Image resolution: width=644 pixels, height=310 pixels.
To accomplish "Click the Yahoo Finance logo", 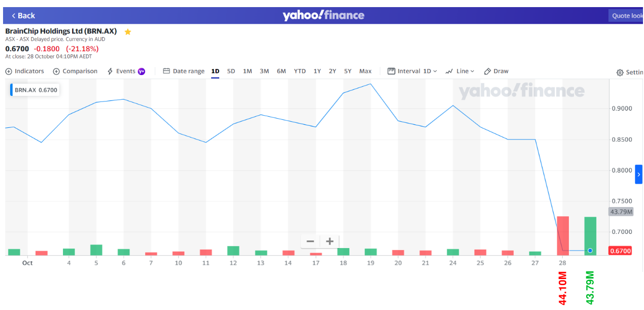I will click(x=323, y=15).
